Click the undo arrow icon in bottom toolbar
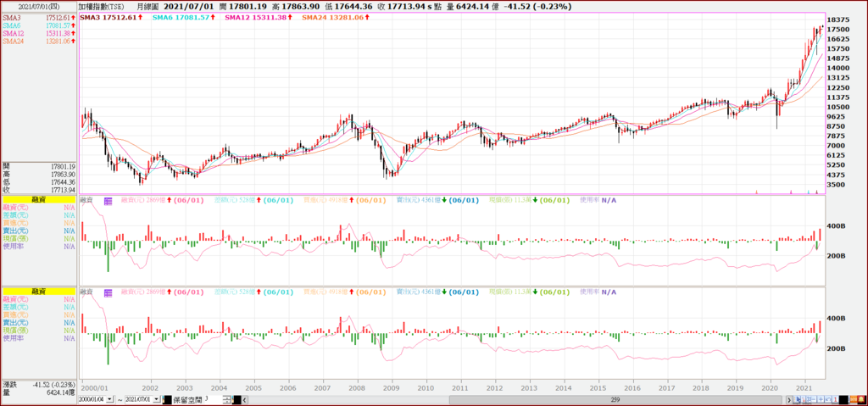This screenshot has height=406, width=868. pyautogui.click(x=828, y=399)
